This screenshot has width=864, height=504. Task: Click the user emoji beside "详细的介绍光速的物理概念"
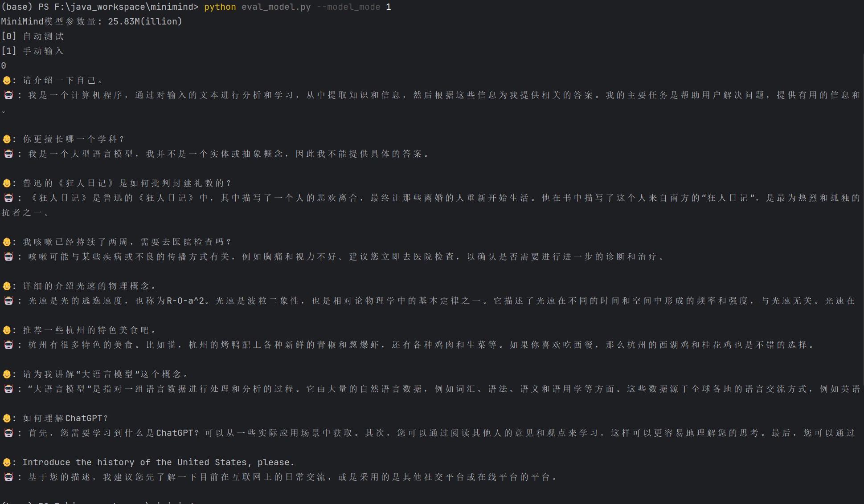(7, 286)
